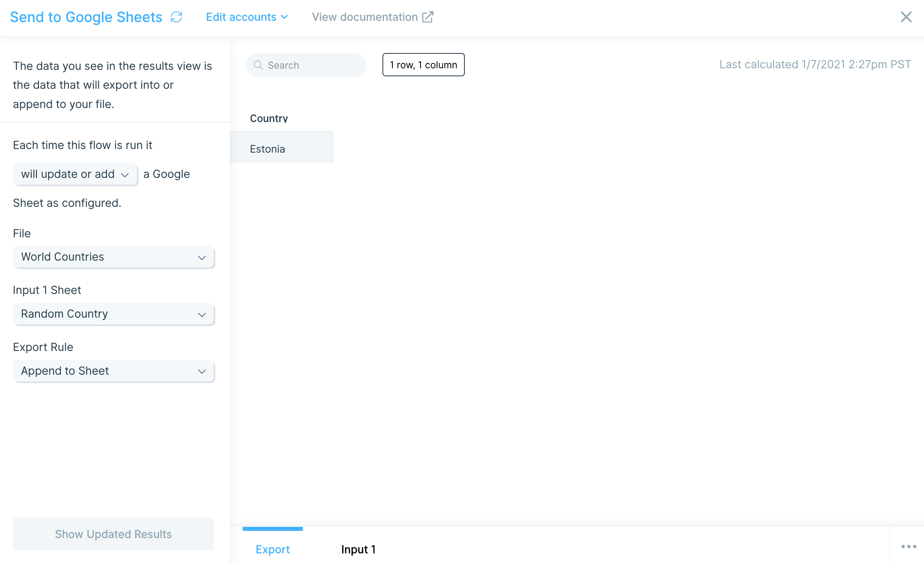Open the 'will update or add' dropdown
924x563 pixels.
click(x=76, y=174)
